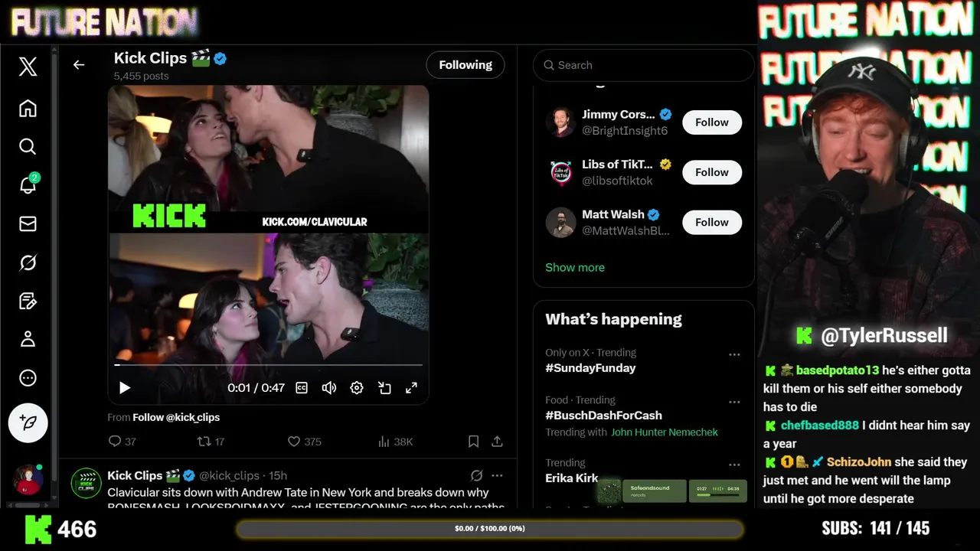Open options for #BuschDashForCash trend

coord(734,402)
